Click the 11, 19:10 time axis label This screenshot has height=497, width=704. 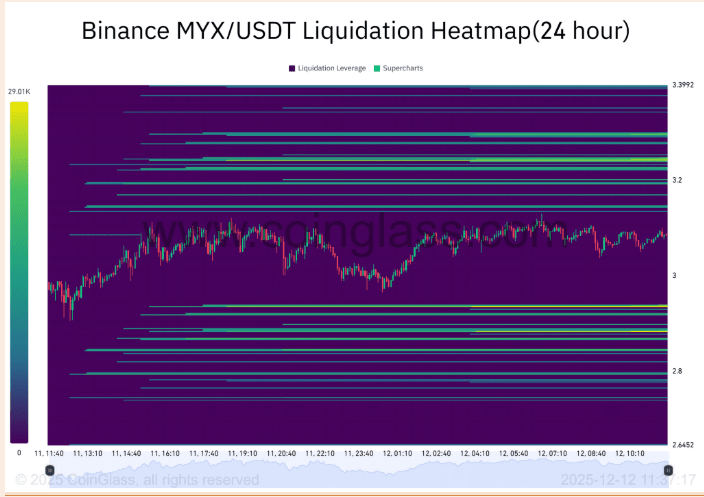(242, 453)
